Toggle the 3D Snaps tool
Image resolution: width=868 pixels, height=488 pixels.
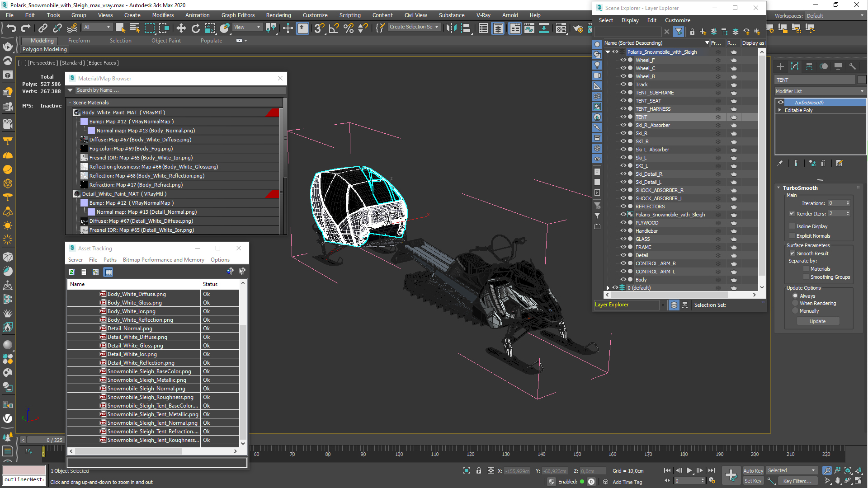(319, 28)
